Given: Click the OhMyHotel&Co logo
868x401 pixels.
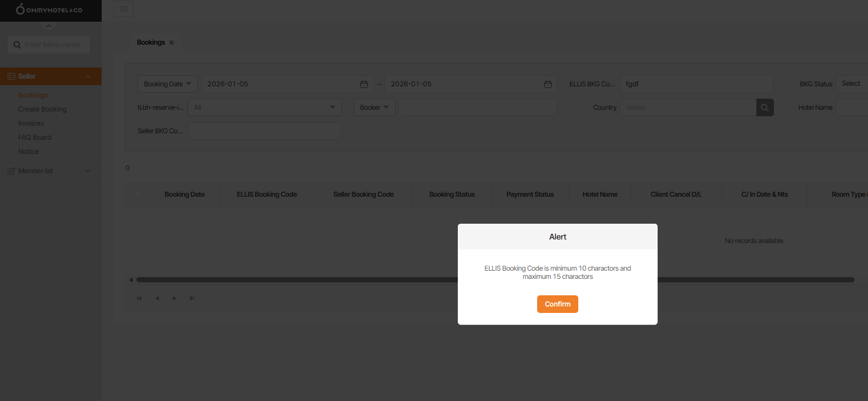Looking at the screenshot, I should point(49,9).
